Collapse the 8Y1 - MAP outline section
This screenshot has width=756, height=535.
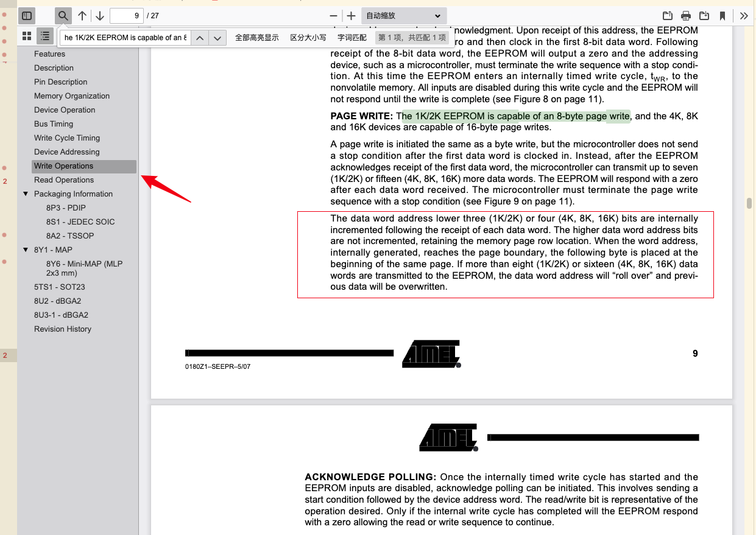coord(26,250)
